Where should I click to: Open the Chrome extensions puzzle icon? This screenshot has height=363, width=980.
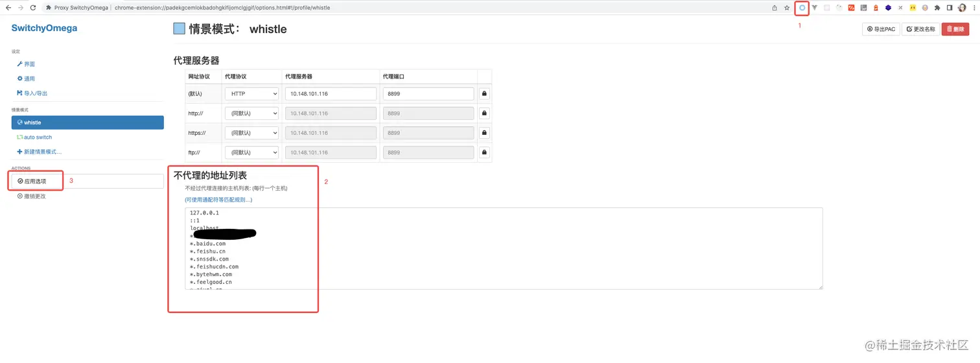[937, 8]
